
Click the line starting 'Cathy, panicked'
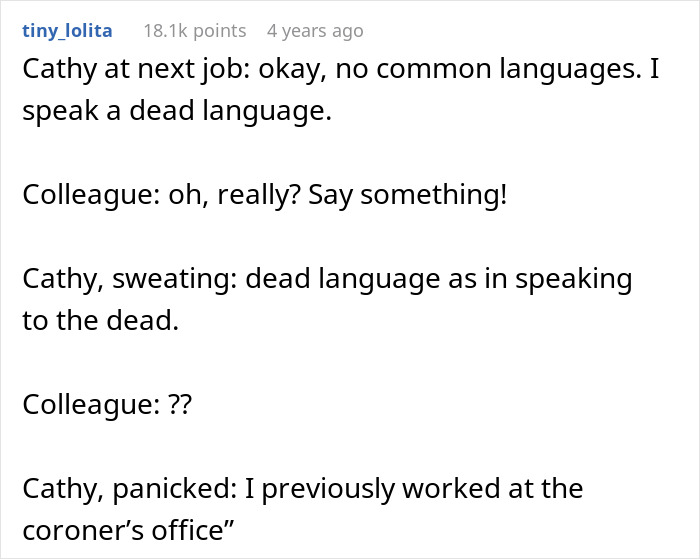click(x=302, y=488)
